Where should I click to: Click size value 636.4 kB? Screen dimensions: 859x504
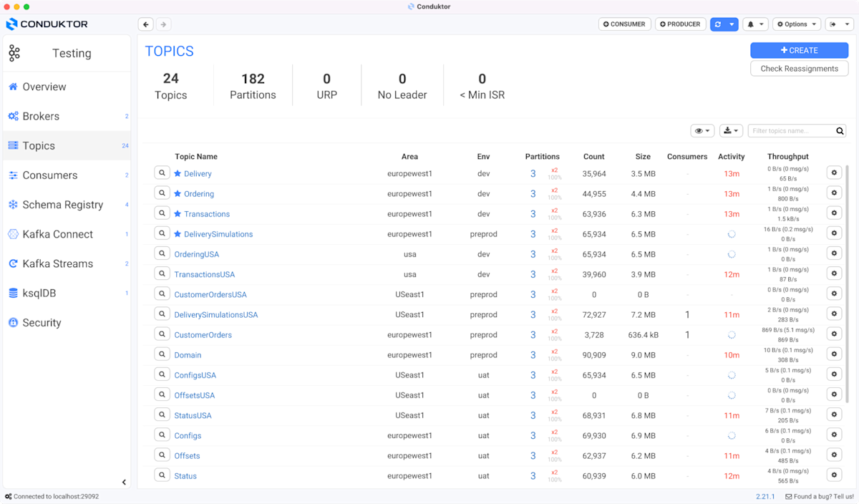pyautogui.click(x=643, y=334)
